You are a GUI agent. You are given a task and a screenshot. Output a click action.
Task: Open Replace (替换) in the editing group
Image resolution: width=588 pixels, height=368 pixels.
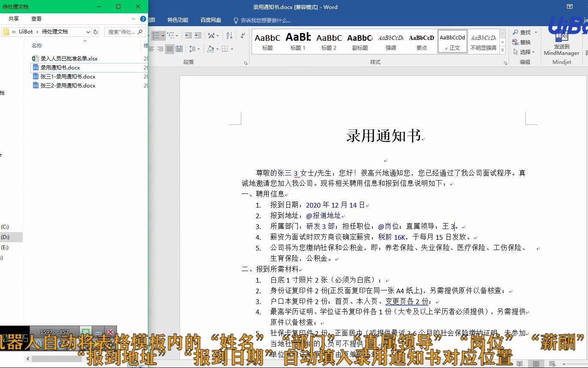coord(525,42)
